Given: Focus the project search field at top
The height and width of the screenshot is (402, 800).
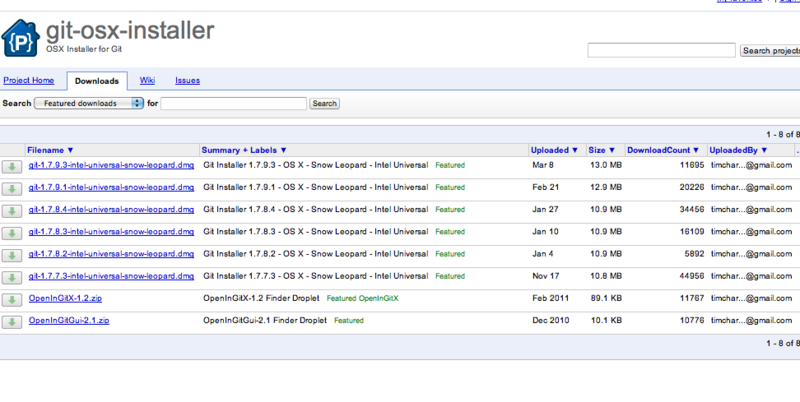Looking at the screenshot, I should coord(661,50).
